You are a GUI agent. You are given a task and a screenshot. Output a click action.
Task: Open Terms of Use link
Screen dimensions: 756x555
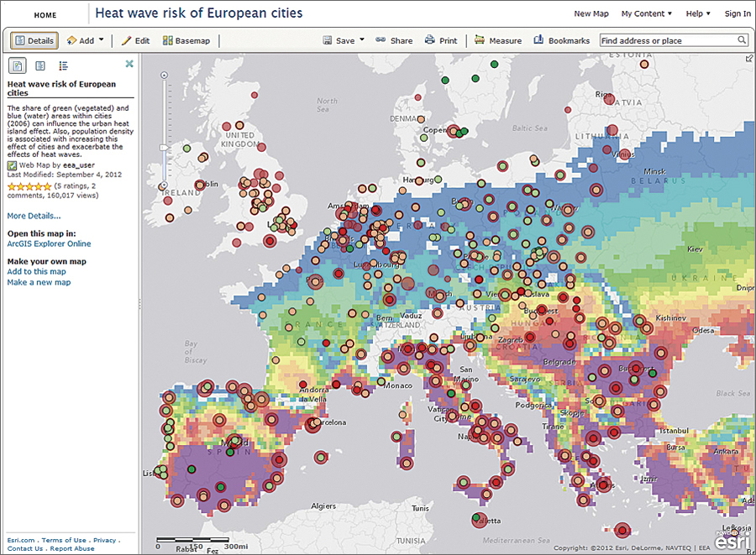pyautogui.click(x=64, y=540)
